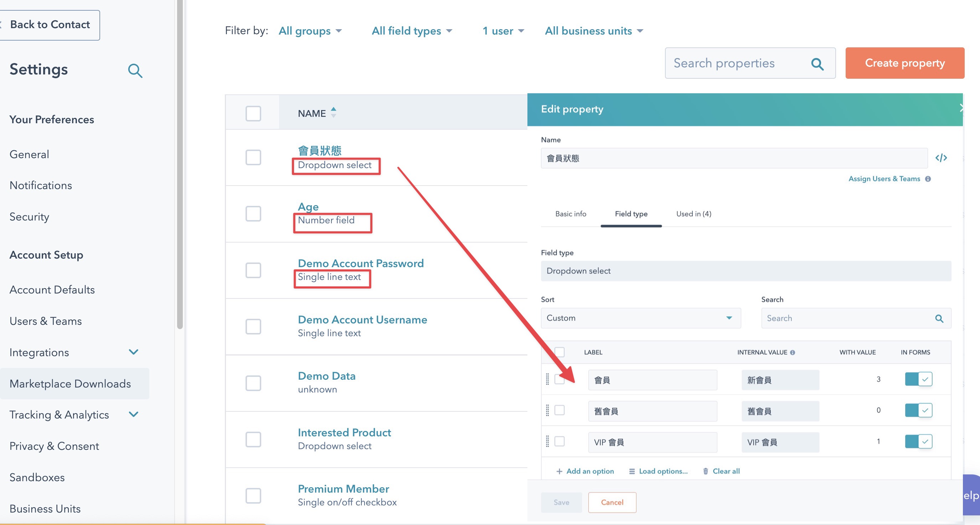The image size is (980, 525).
Task: Open the Sort Custom dropdown
Action: pyautogui.click(x=641, y=318)
